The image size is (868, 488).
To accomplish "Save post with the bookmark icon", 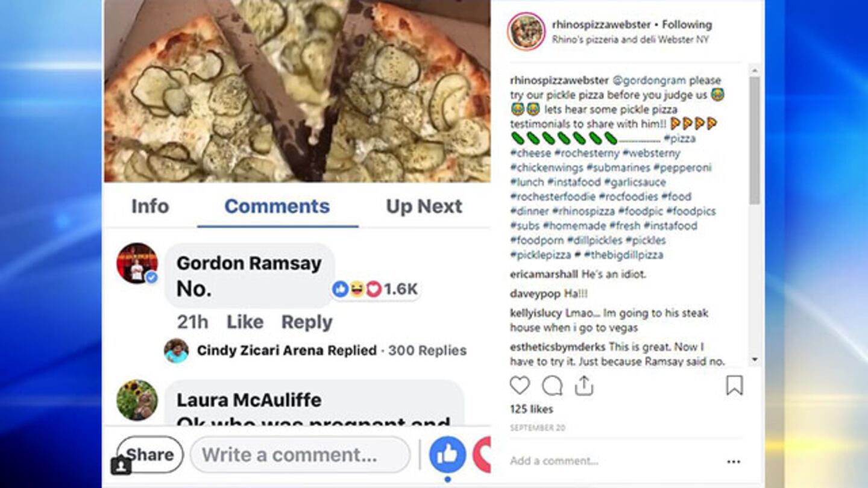I will [734, 386].
